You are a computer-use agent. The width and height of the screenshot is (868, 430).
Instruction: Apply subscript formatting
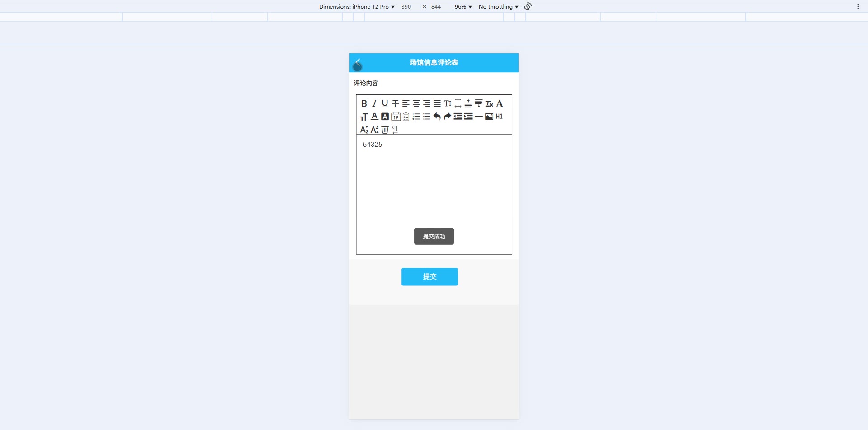point(364,130)
